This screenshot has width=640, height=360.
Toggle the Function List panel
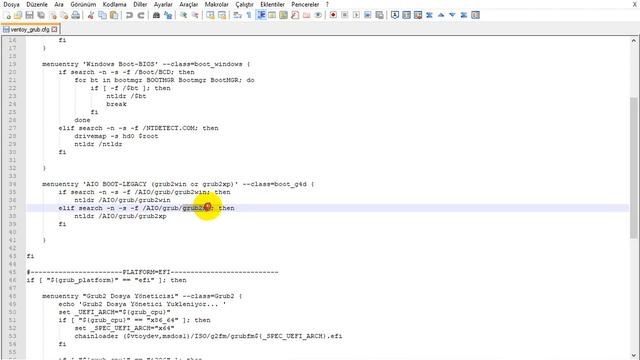pyautogui.click(x=295, y=15)
